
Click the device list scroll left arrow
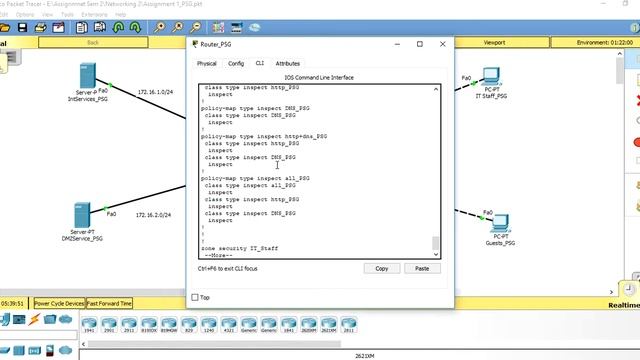pyautogui.click(x=83, y=344)
